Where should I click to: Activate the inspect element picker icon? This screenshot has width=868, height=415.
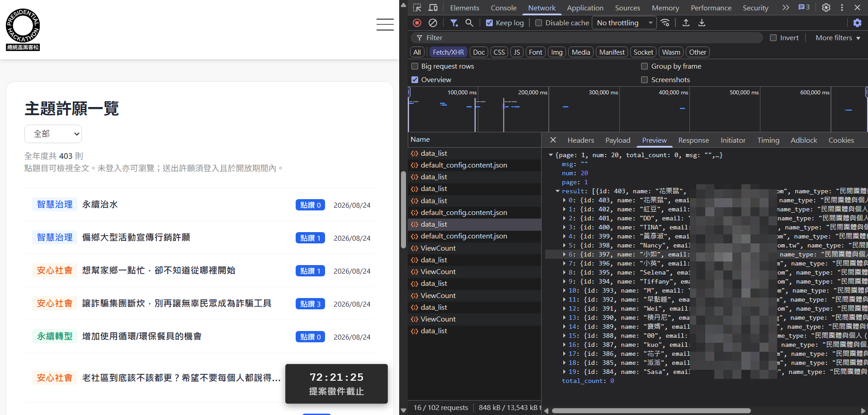click(417, 8)
